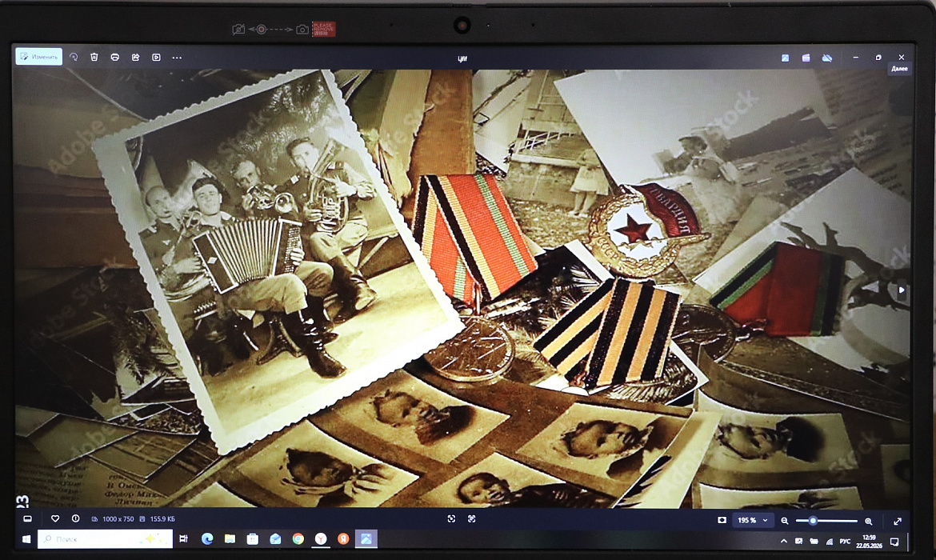Click the Поиск taskbar search field

pos(105,539)
